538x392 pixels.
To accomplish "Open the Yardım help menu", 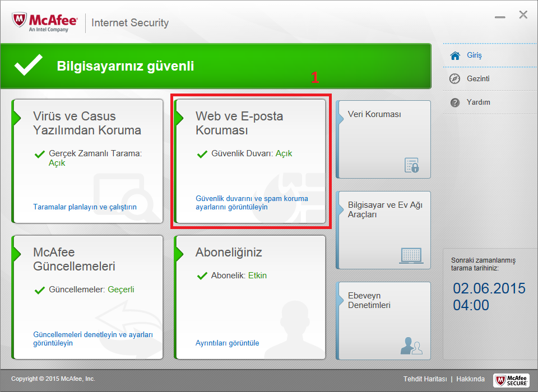I will [478, 102].
